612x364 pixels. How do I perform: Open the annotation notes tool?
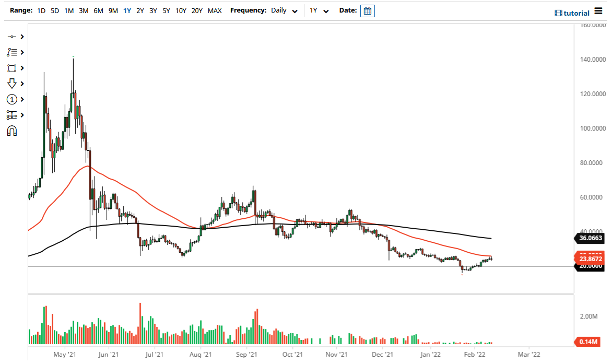[x=13, y=52]
